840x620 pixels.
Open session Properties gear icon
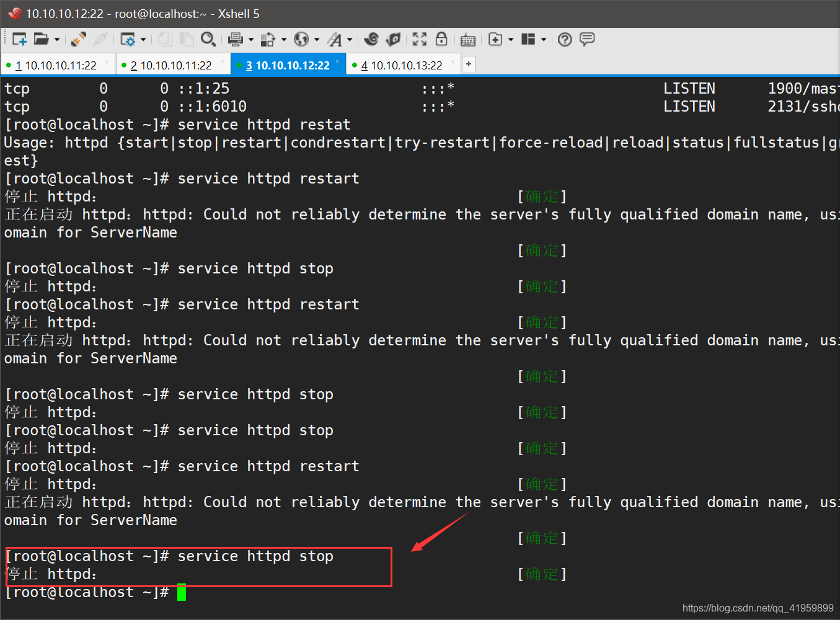click(x=128, y=40)
